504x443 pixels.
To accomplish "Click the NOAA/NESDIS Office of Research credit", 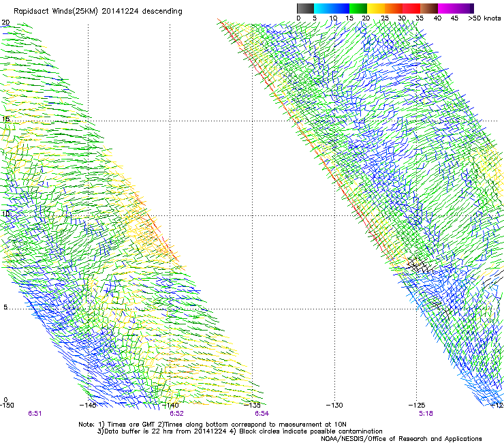I will pyautogui.click(x=401, y=439).
